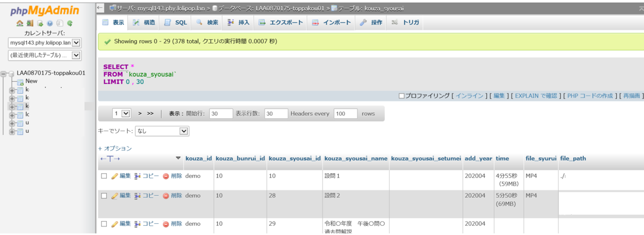Click the 表示行数 input field
The height and width of the screenshot is (235, 644).
[x=276, y=113]
